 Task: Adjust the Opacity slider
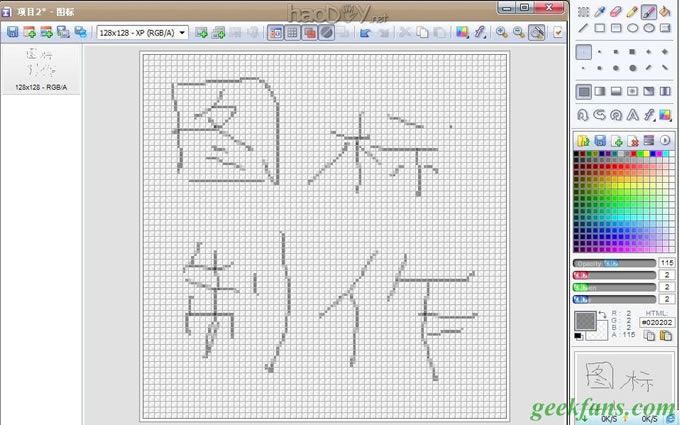[613, 262]
